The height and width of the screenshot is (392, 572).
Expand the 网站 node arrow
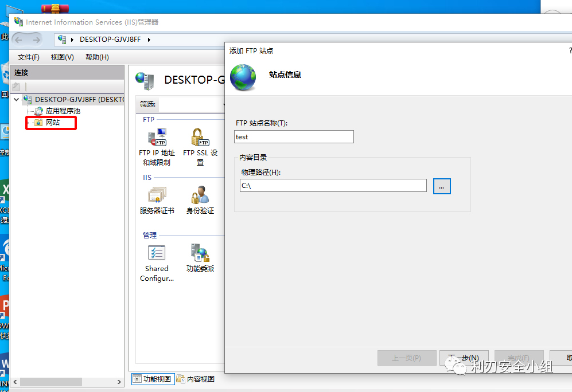tap(27, 123)
